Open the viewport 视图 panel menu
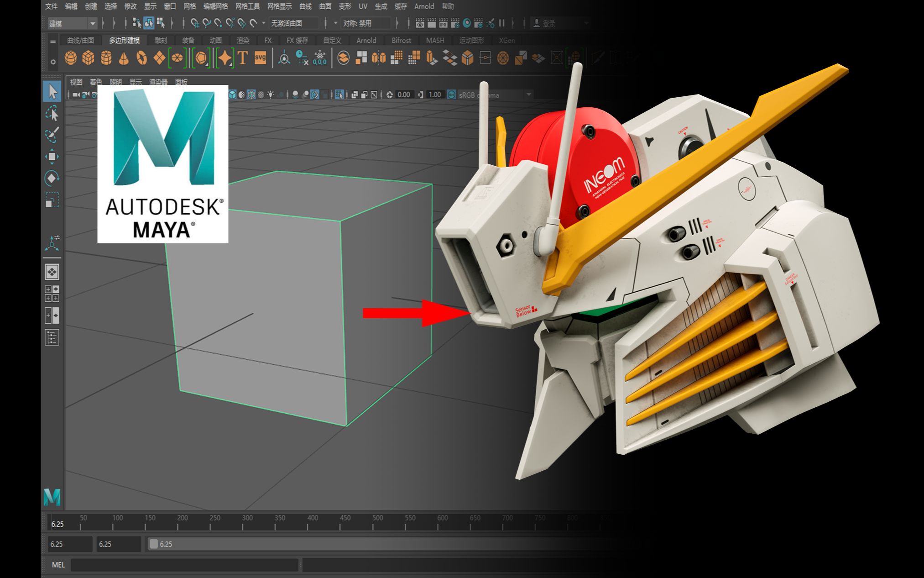This screenshot has height=578, width=924. point(76,82)
